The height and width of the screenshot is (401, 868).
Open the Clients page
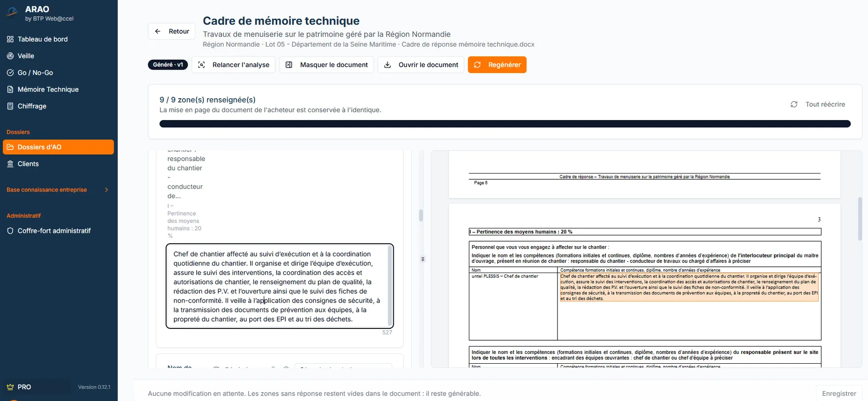(x=58, y=164)
